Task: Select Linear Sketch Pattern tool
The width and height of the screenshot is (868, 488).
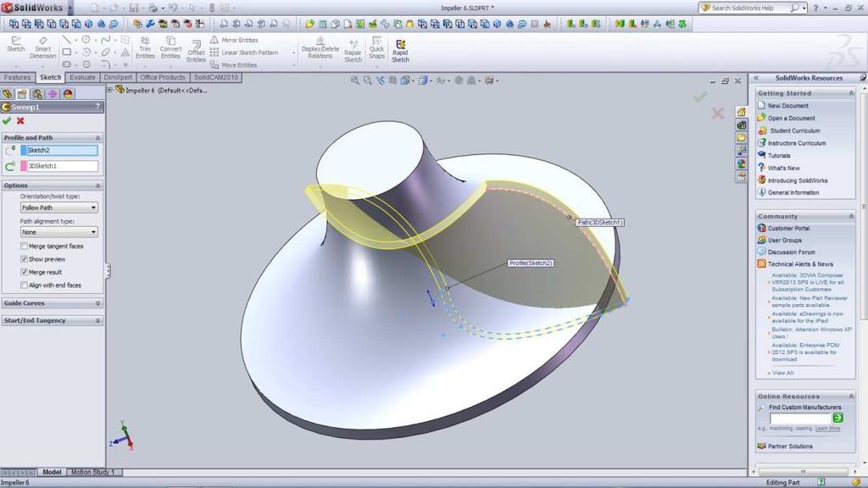Action: point(244,53)
